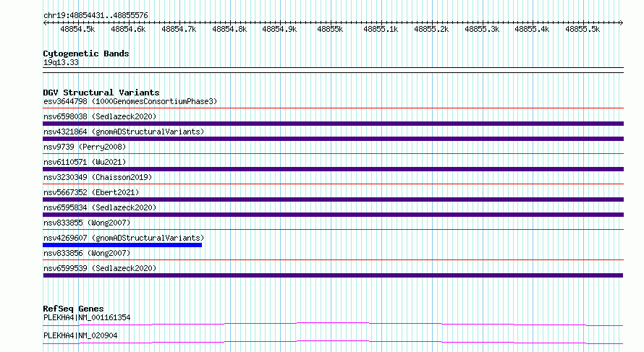Open variant nsv833856 (Wong2007) label
The width and height of the screenshot is (644, 352).
coord(87,253)
